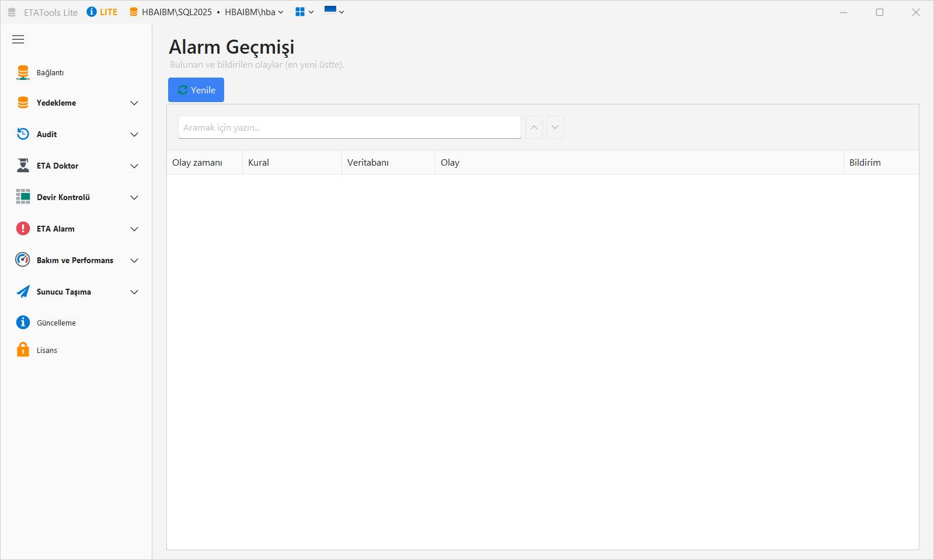
Task: Open the HBAIBM\hba connection dropdown
Action: tap(254, 12)
